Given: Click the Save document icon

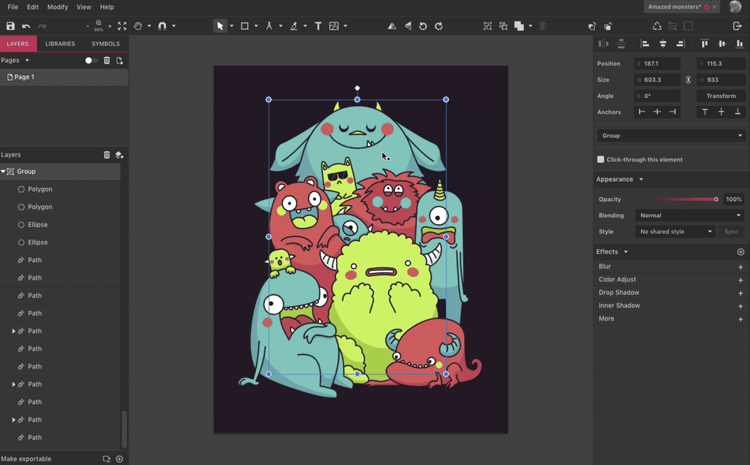Looking at the screenshot, I should (11, 26).
